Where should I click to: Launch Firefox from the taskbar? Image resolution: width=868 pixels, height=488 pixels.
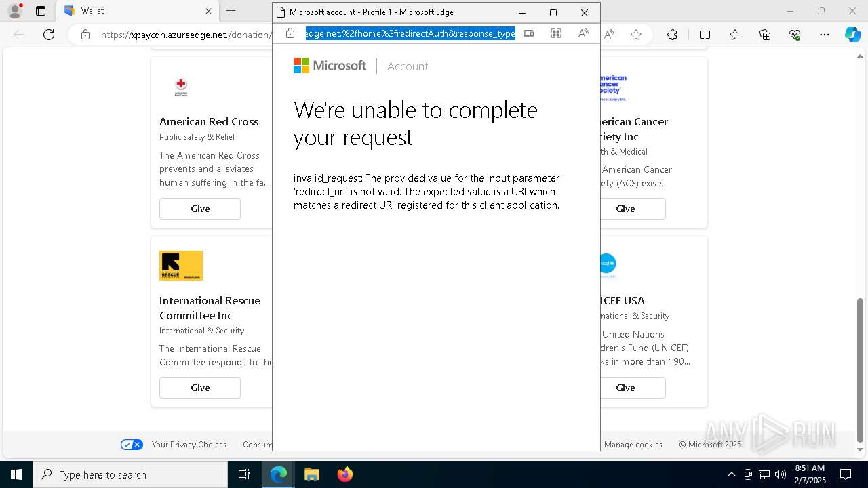click(344, 474)
